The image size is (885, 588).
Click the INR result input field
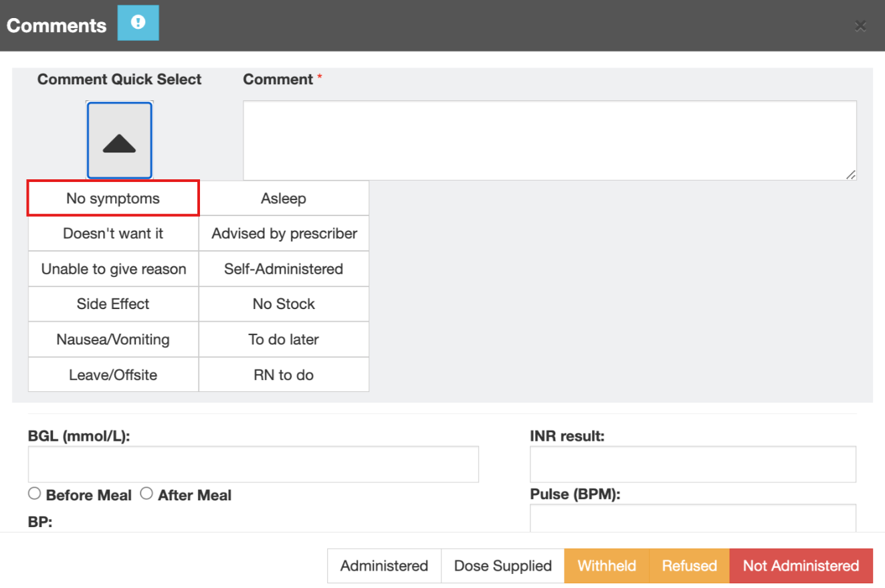tap(692, 464)
